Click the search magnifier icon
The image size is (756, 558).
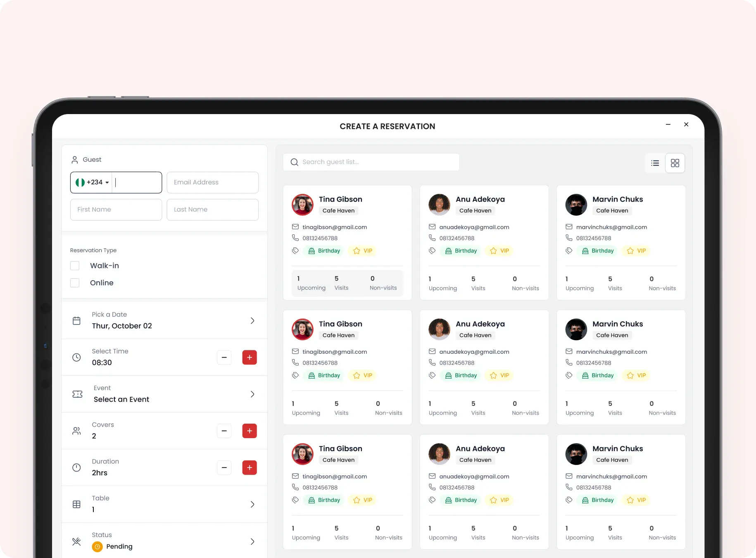tap(295, 162)
